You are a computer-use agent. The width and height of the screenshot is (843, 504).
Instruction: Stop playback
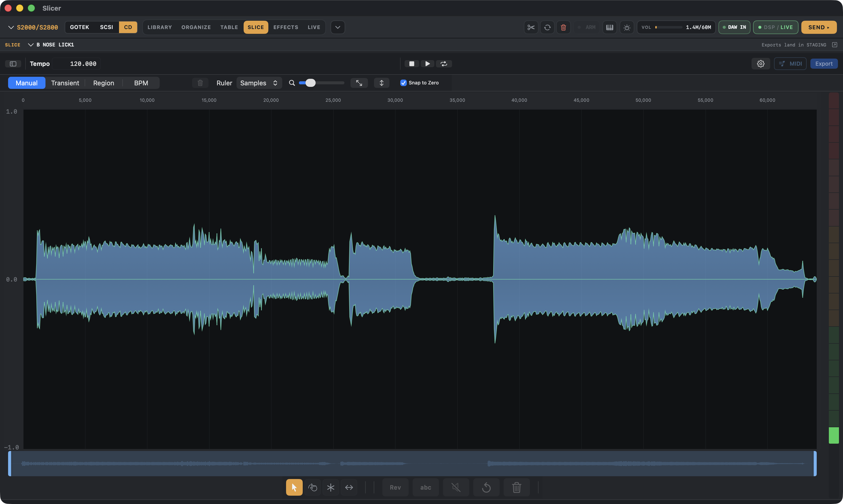411,64
